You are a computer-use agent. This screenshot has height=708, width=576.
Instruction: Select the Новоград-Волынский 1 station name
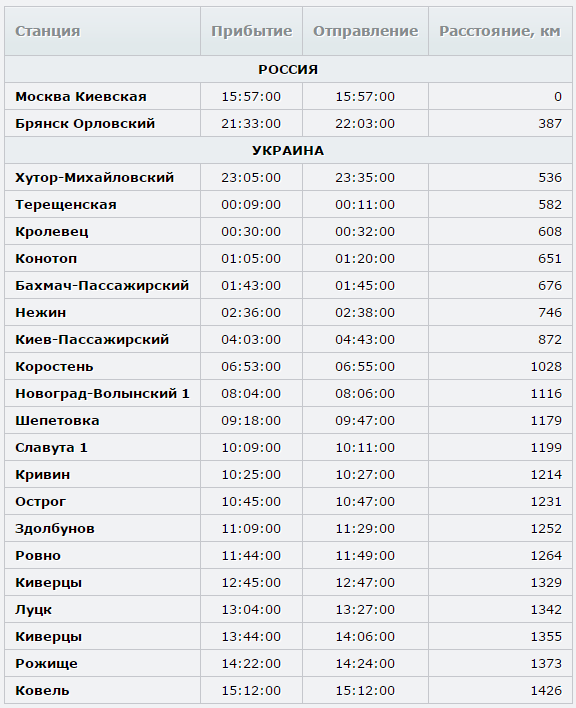[102, 394]
